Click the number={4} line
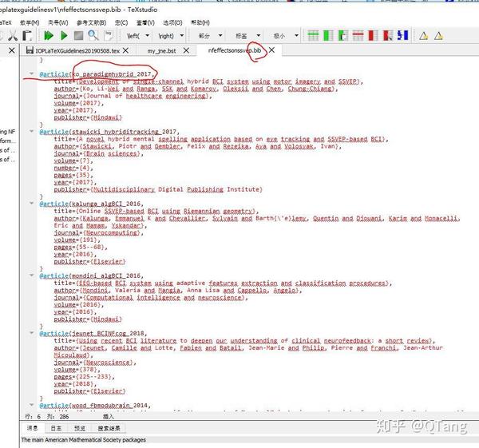The height and width of the screenshot is (448, 479). (73, 168)
